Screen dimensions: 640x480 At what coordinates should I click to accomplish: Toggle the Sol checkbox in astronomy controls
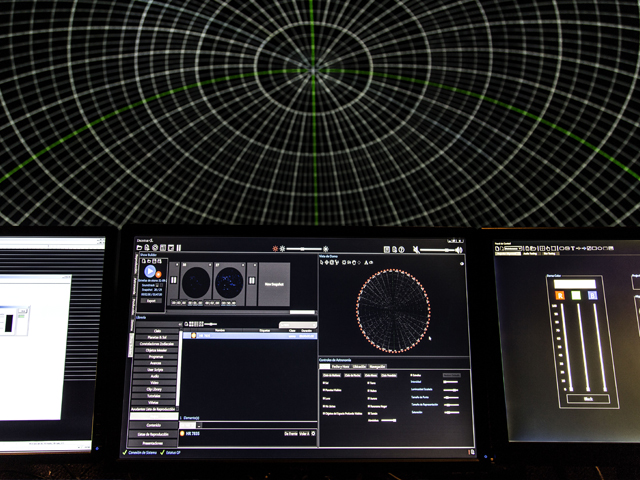[323, 383]
